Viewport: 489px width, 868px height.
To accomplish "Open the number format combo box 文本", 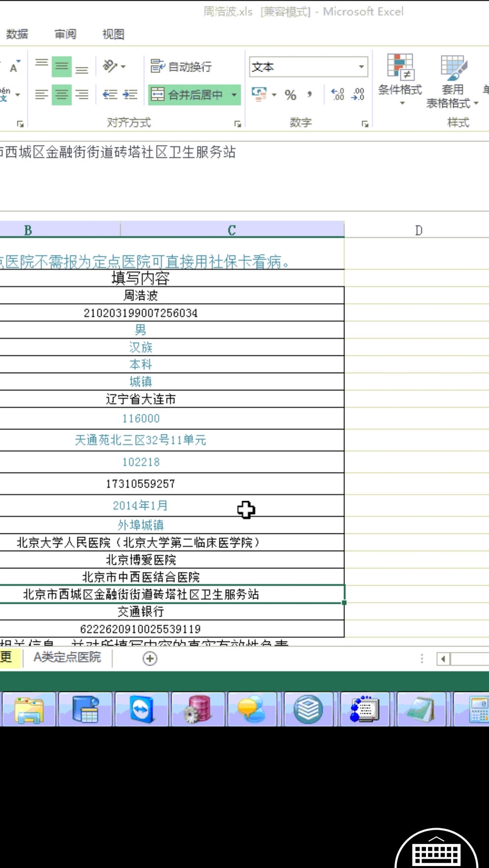I will pyautogui.click(x=308, y=67).
